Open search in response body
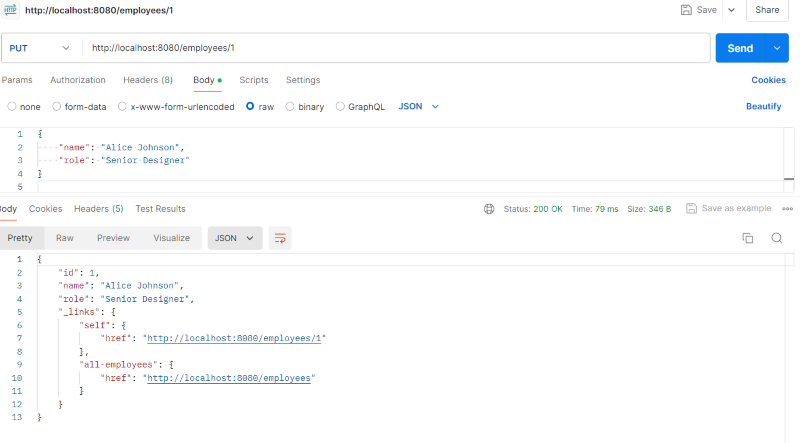 (x=777, y=238)
